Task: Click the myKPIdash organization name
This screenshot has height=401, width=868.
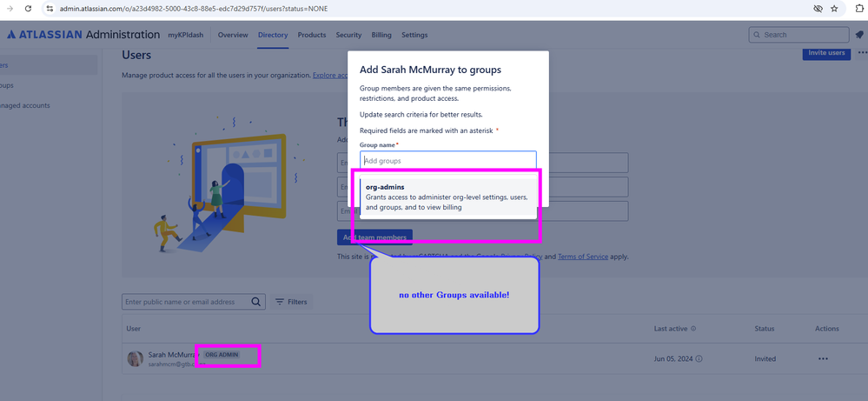Action: [x=185, y=35]
